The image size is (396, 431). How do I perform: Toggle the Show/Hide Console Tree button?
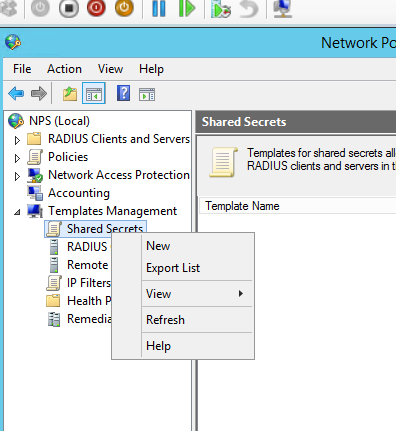(94, 93)
